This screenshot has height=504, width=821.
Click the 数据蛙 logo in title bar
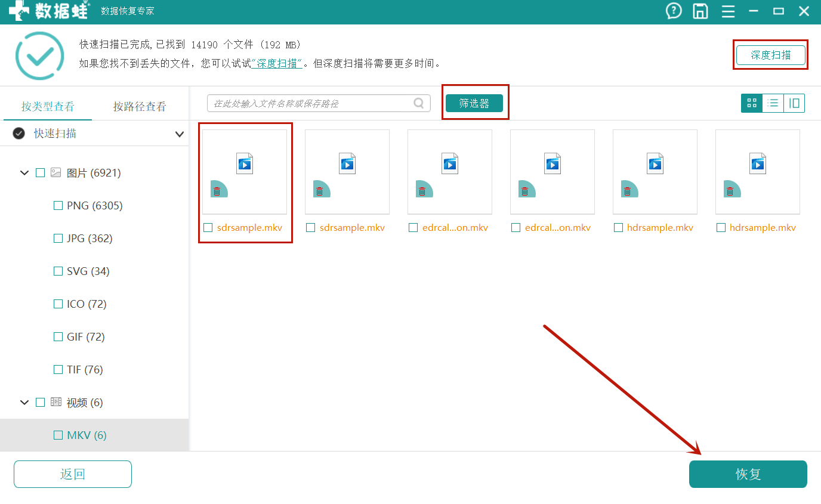49,11
